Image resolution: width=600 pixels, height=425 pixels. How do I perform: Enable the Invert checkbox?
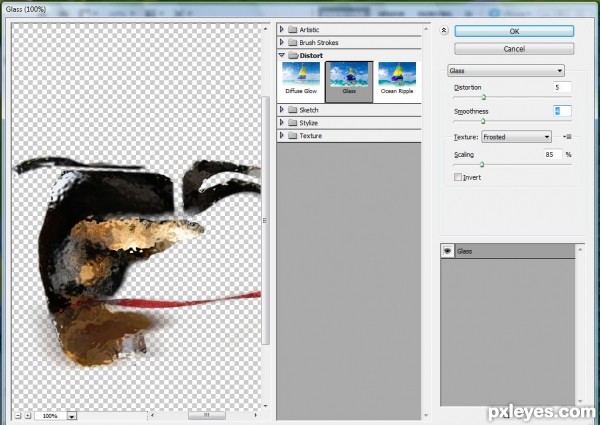(x=458, y=177)
